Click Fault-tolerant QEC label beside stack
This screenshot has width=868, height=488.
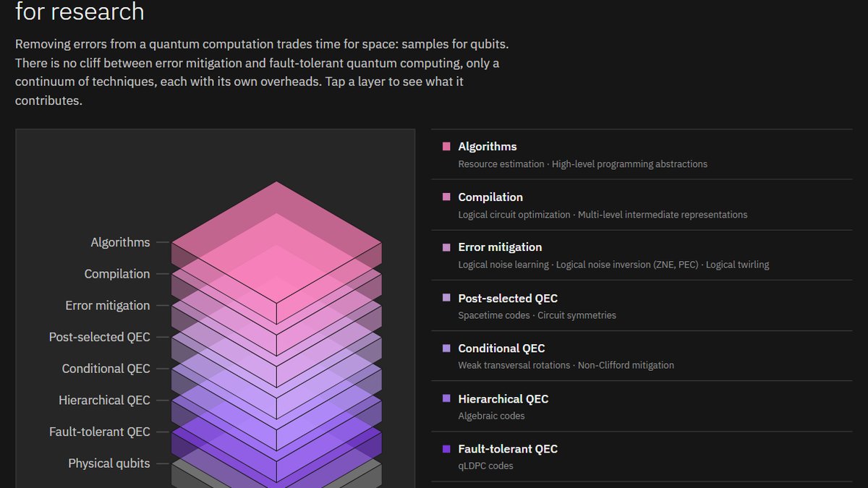(100, 432)
